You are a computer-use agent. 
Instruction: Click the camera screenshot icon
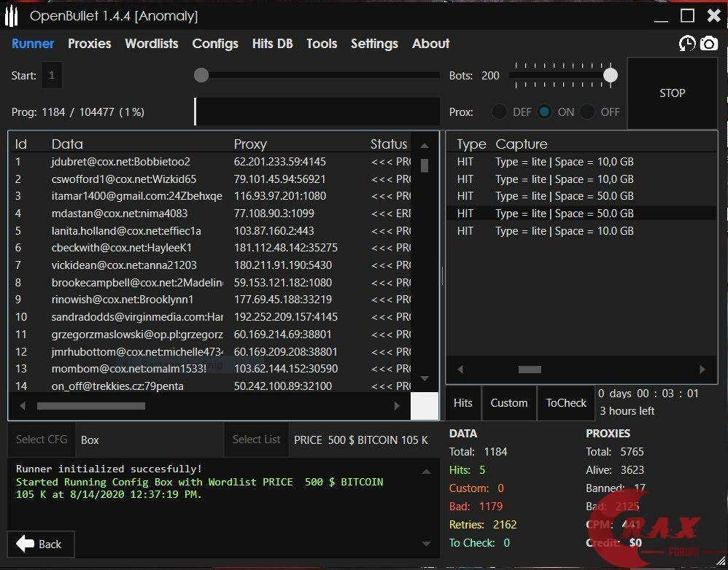(708, 44)
